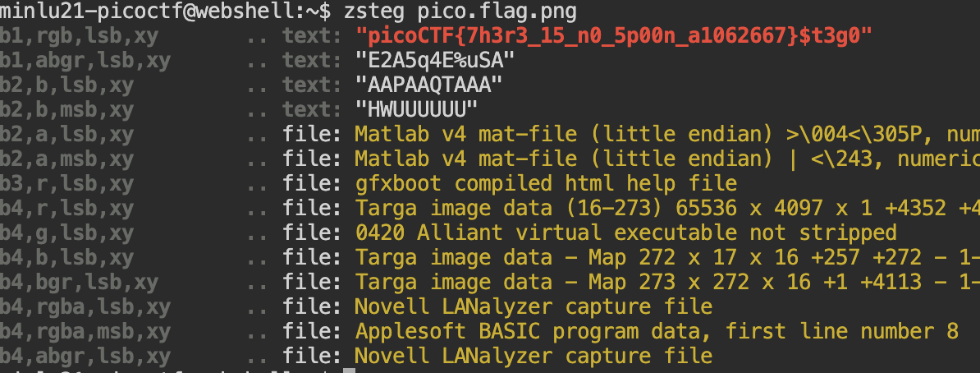Click the gfxboot compiled html help file line
980x373 pixels.
pyautogui.click(x=546, y=183)
